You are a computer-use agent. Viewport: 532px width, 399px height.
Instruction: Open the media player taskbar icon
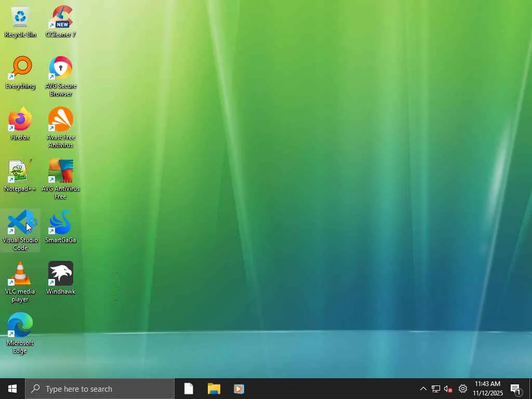(239, 389)
